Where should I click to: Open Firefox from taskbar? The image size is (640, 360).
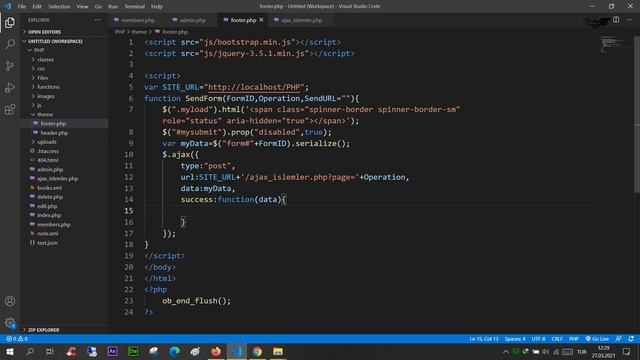coord(216,351)
